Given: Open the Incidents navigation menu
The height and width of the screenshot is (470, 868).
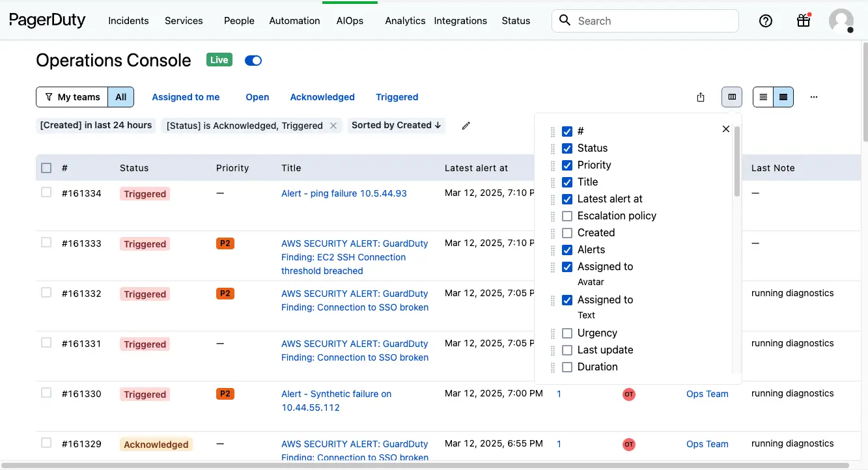Looking at the screenshot, I should point(128,21).
